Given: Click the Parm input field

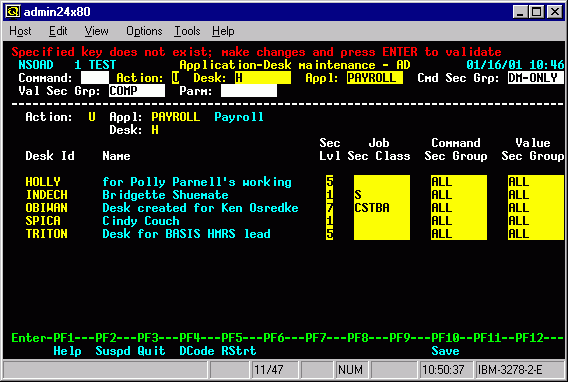Looking at the screenshot, I should coord(249,91).
